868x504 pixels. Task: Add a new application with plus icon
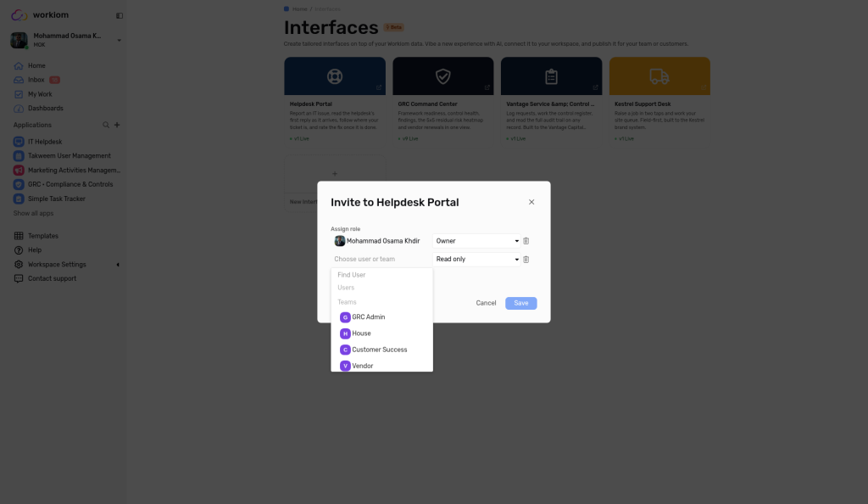[117, 126]
